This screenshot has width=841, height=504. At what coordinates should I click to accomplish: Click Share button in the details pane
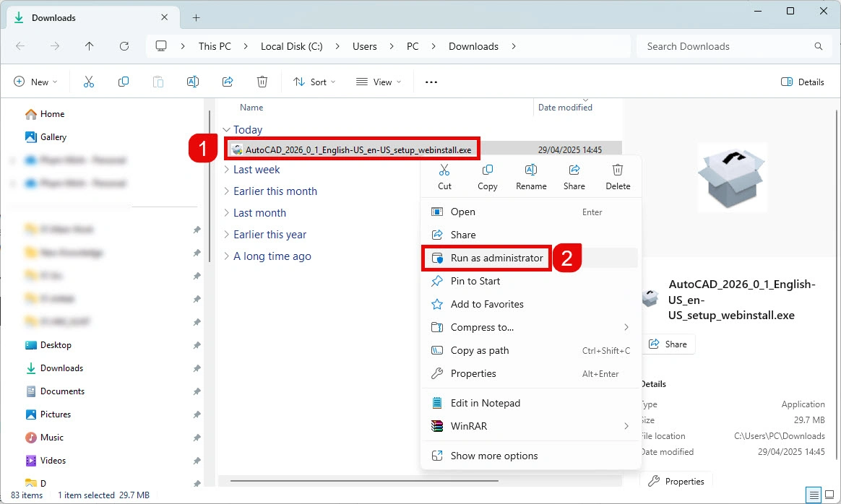coord(668,344)
